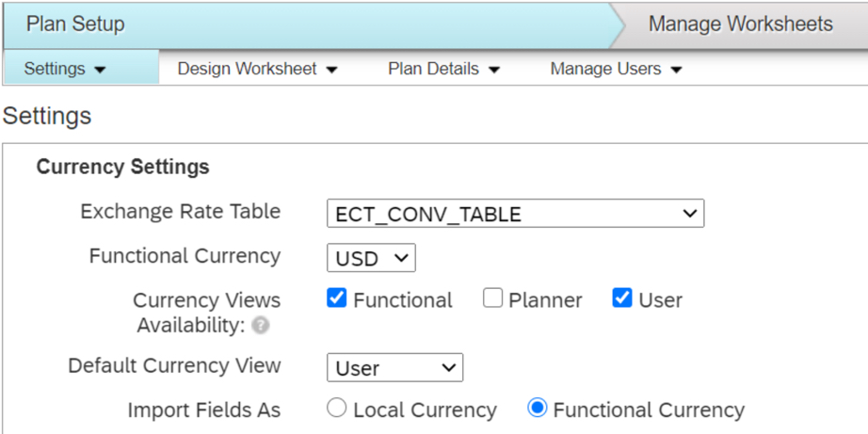Click the Settings menu item
Screen dimensions: 868x434
point(55,69)
